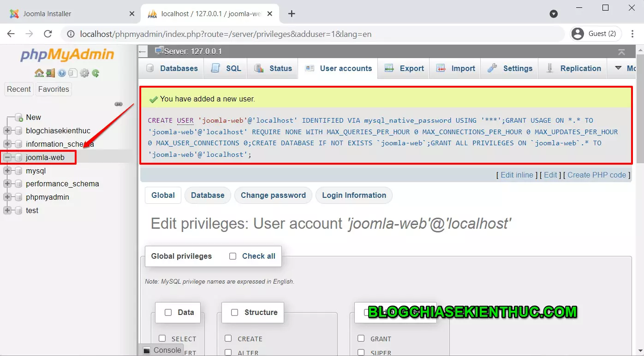Screen dimensions: 644x356
Task: Click the database icon beside joomla-web
Action: tap(19, 158)
